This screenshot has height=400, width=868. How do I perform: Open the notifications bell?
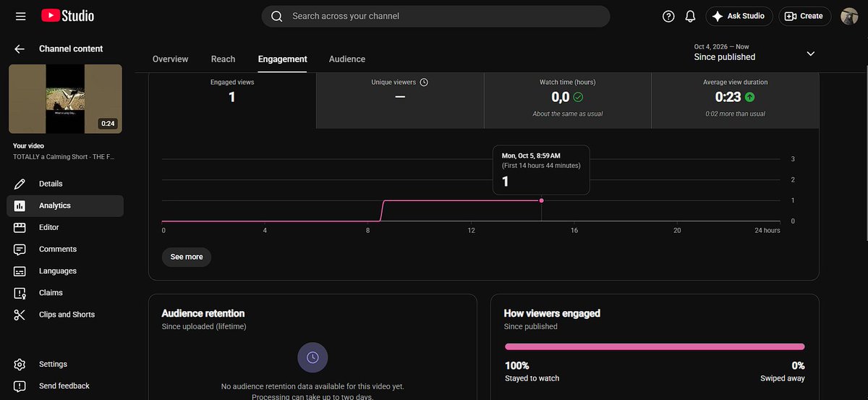(690, 16)
